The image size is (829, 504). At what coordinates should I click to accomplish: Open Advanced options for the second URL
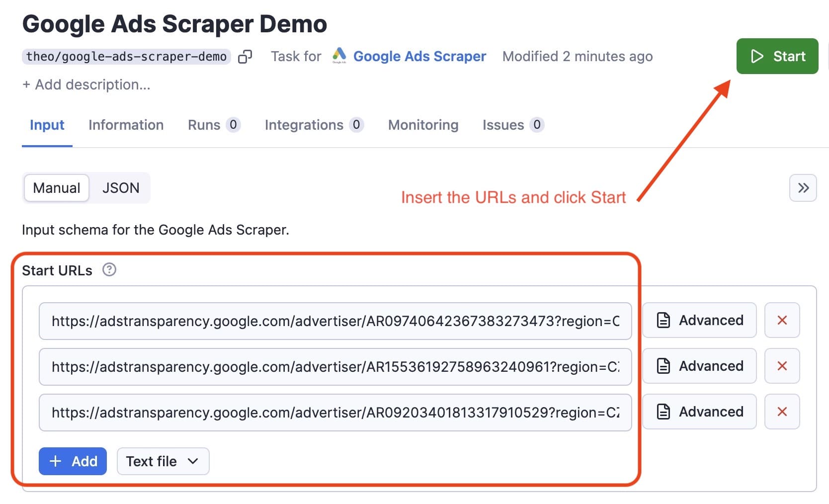[x=699, y=366]
